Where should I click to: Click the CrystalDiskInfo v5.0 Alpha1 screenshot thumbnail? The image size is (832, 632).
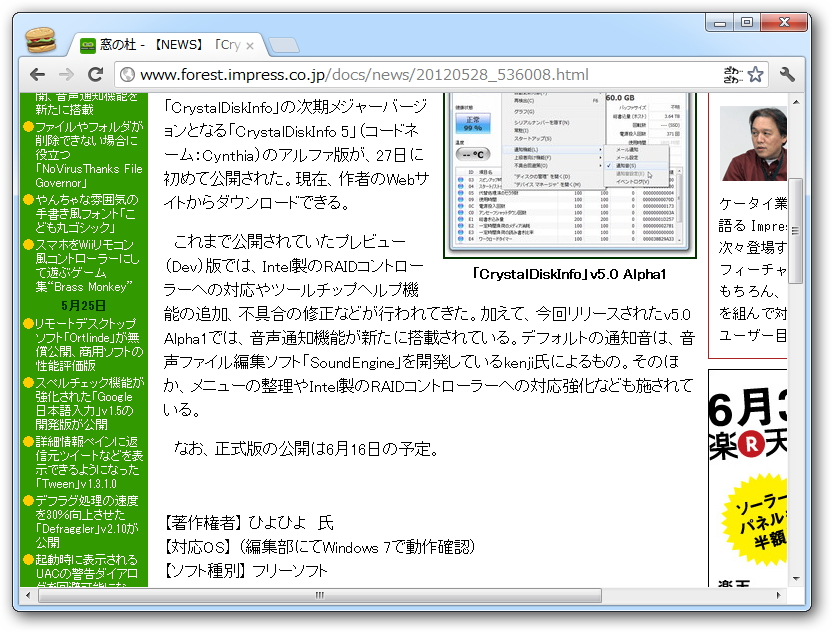coord(570,175)
